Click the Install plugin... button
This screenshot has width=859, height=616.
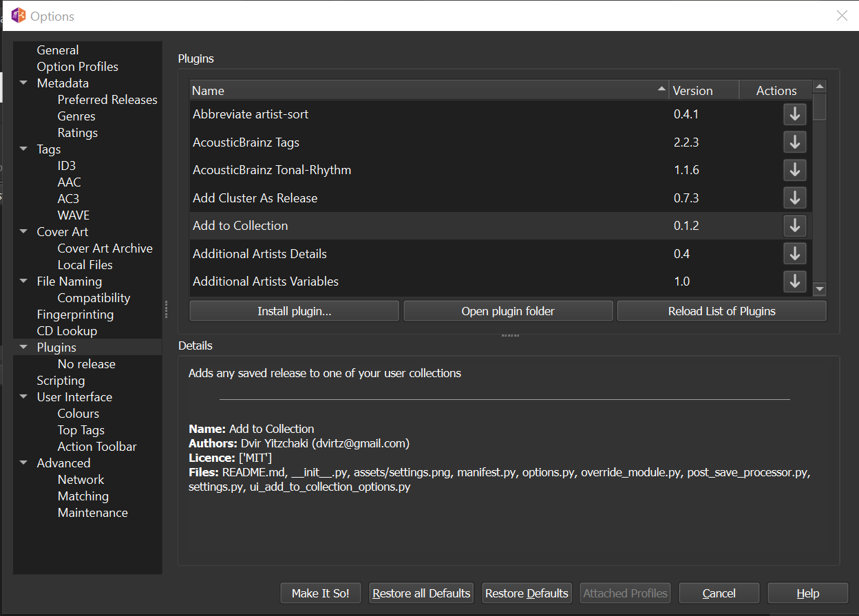(295, 311)
